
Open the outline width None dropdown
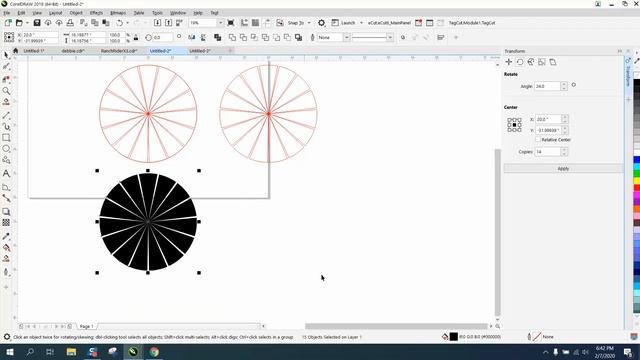(347, 38)
